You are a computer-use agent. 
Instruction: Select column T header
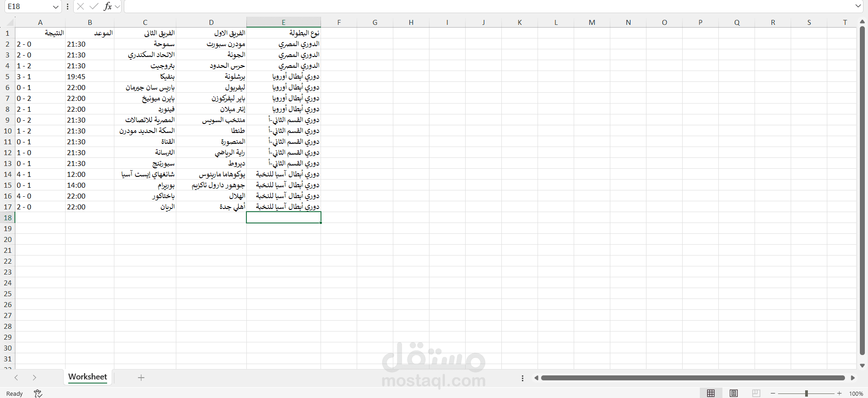tap(845, 22)
